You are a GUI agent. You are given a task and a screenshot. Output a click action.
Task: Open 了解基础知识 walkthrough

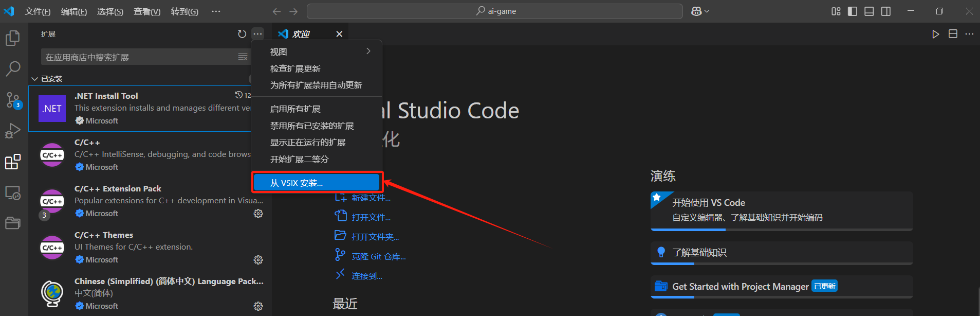coord(782,253)
